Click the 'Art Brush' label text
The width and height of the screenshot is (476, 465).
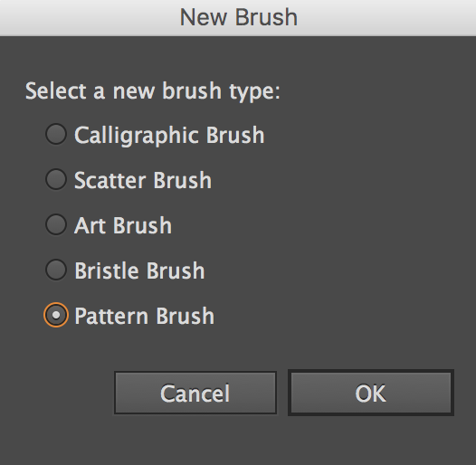click(x=123, y=225)
